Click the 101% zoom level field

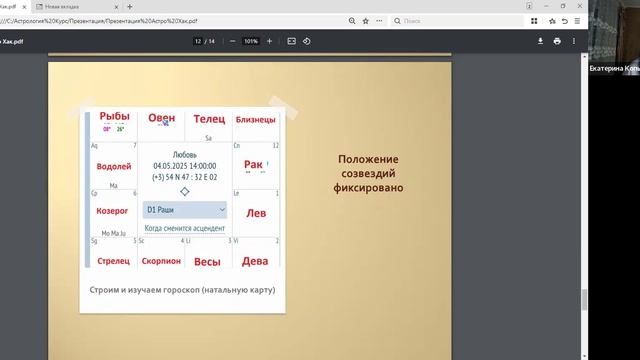[x=251, y=41]
